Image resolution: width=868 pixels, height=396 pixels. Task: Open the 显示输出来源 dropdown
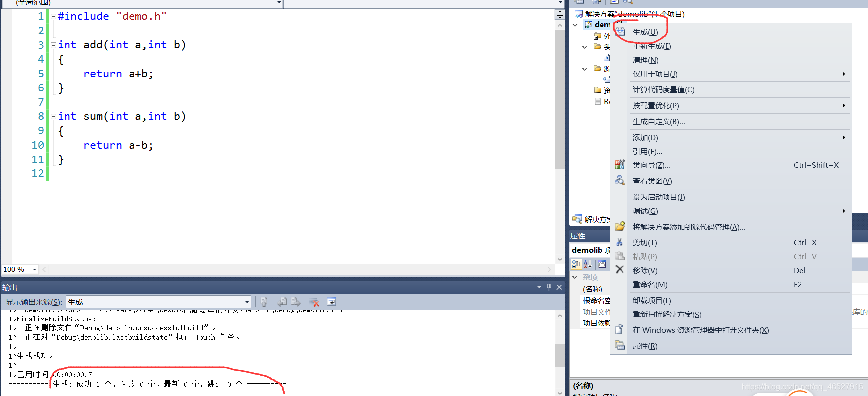point(158,302)
